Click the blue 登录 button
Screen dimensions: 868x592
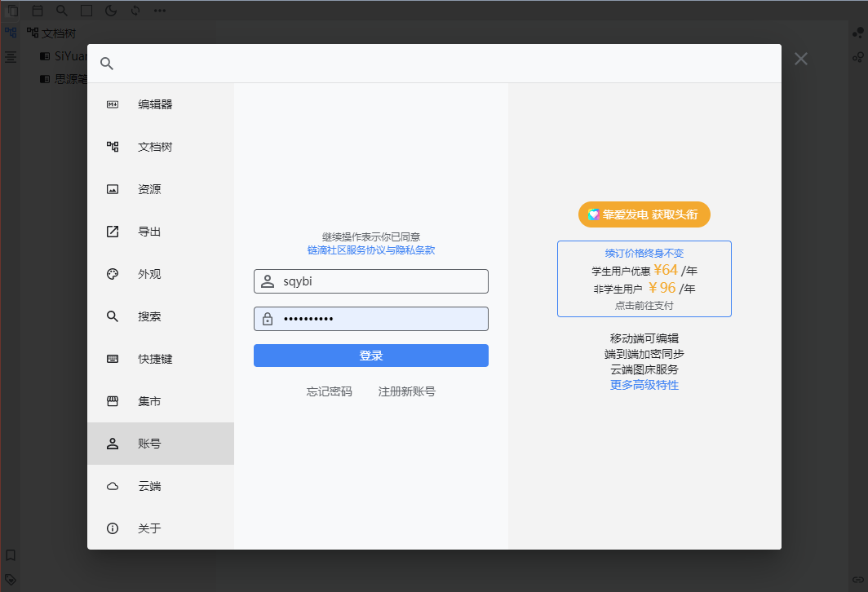click(x=371, y=356)
